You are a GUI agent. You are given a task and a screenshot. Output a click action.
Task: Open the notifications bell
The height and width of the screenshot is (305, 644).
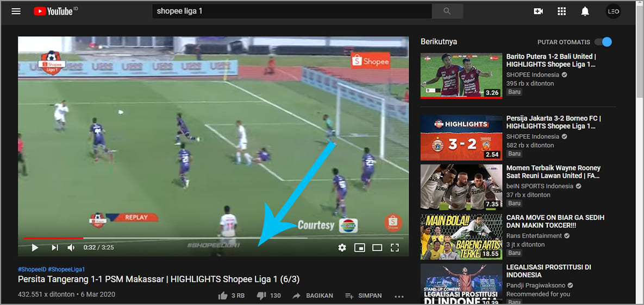(585, 11)
